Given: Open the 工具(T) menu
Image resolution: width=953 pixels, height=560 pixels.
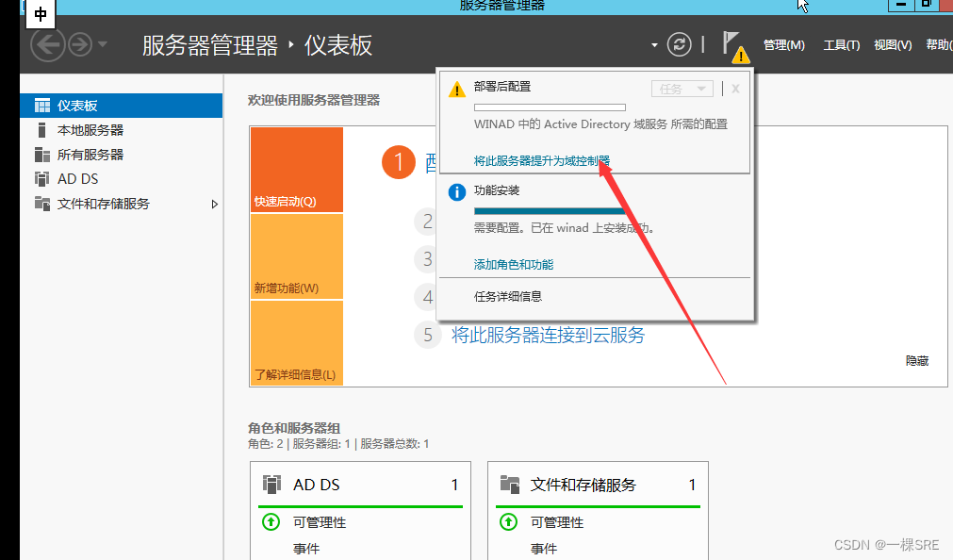Looking at the screenshot, I should pyautogui.click(x=840, y=43).
